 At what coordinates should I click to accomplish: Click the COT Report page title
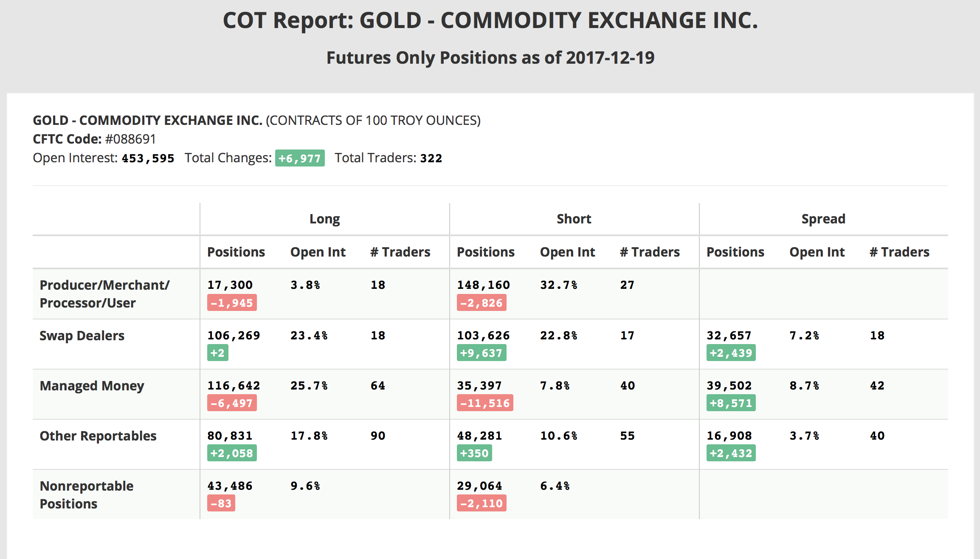[x=490, y=21]
